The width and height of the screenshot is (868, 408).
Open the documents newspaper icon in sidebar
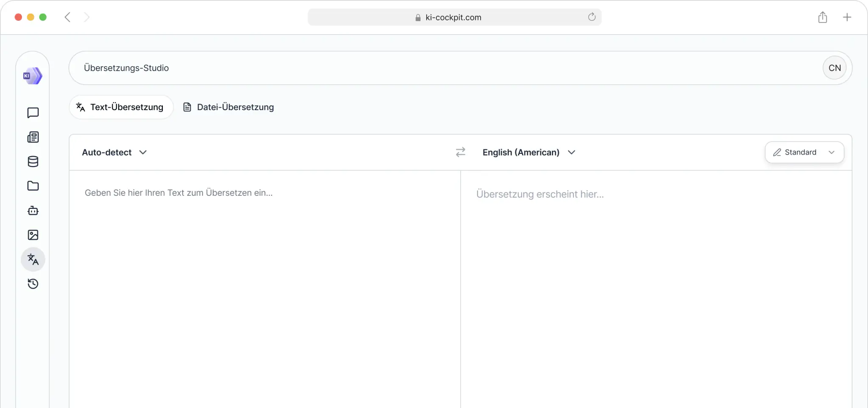pos(33,137)
